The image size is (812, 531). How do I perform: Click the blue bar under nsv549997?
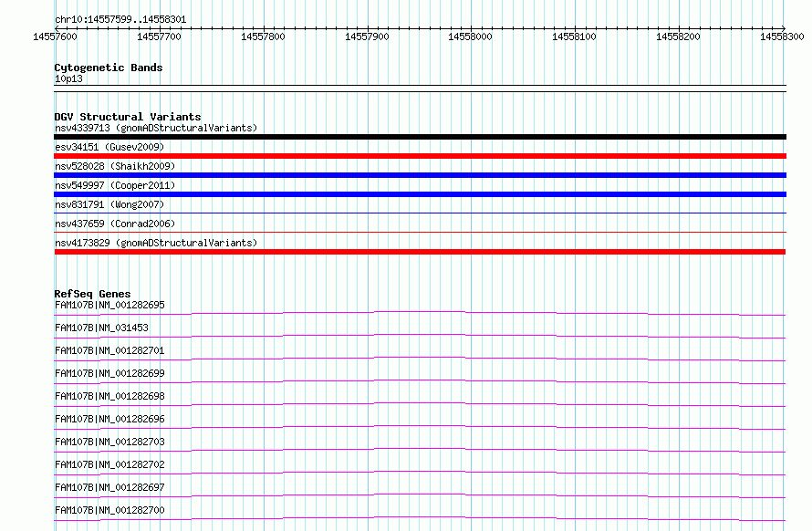tap(420, 194)
